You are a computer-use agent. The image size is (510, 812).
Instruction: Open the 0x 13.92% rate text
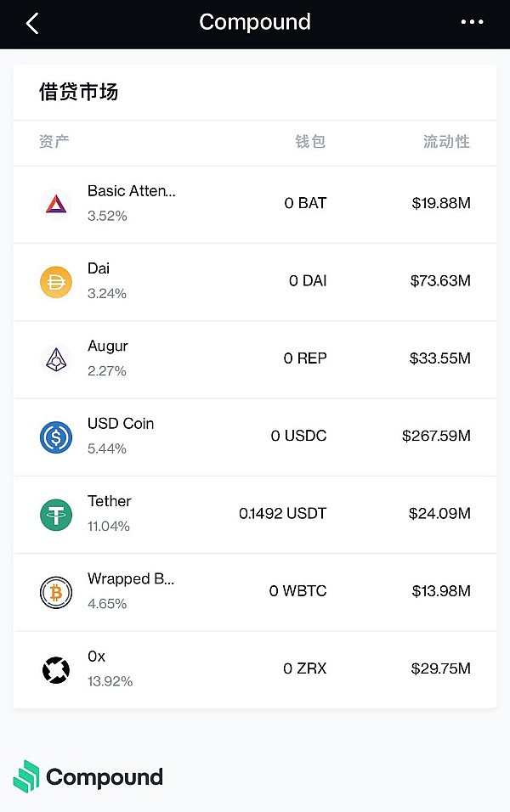click(110, 681)
